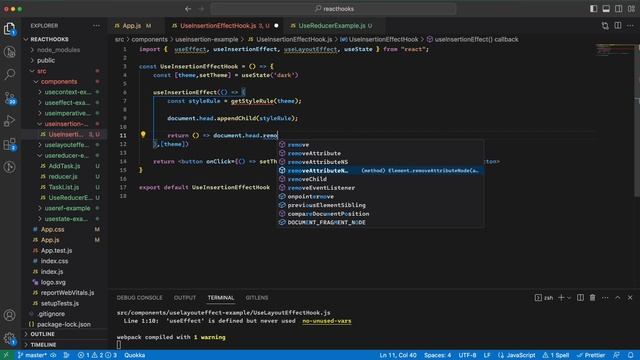This screenshot has height=360, width=640.
Task: Open Run and Debug view
Action: click(9, 121)
